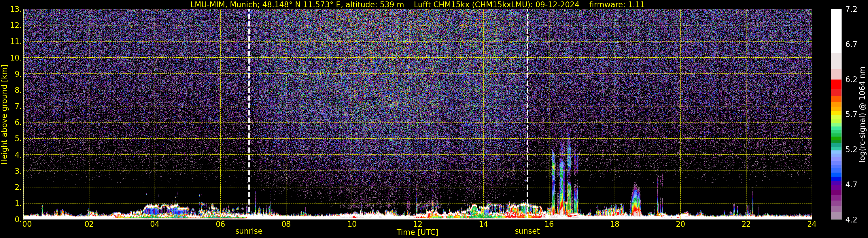The height and width of the screenshot is (238, 868).
Task: Click y-axis tick label 4.
Action: tap(18, 155)
